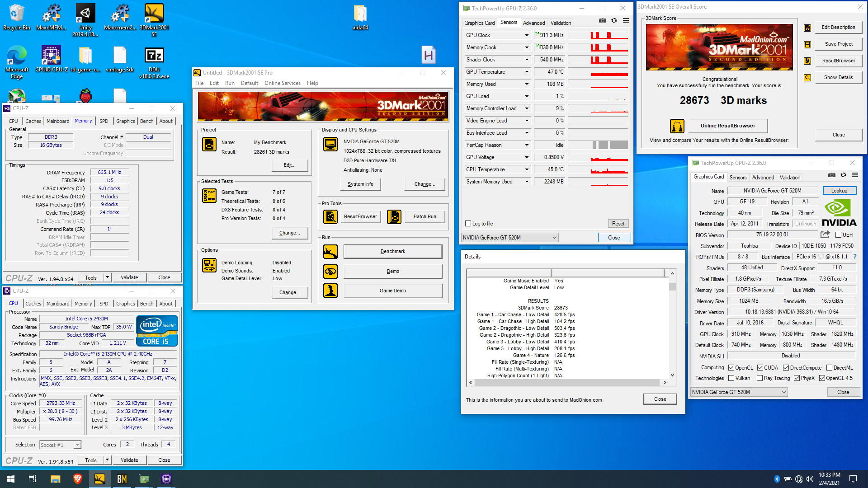The height and width of the screenshot is (488, 868).
Task: Toggle CUDA checkbox
Action: tap(760, 368)
